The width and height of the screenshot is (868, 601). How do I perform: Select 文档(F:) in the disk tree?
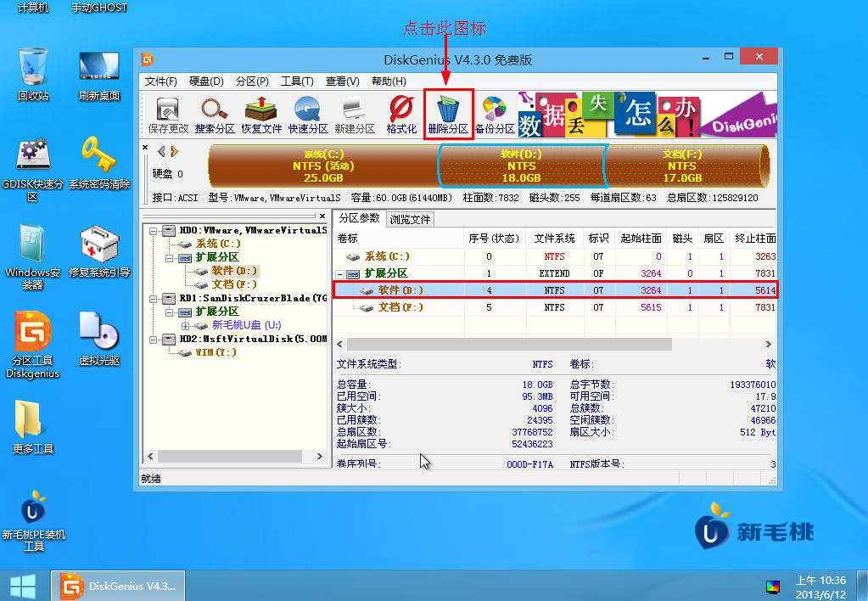point(234,284)
